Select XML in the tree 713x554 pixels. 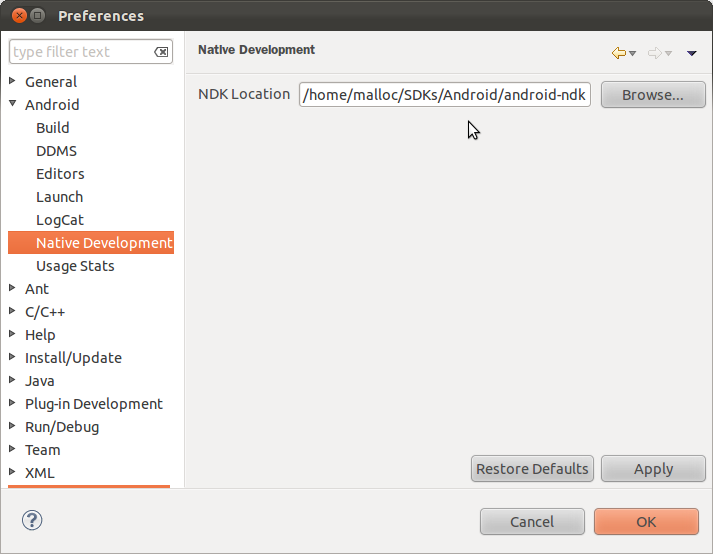coord(40,473)
